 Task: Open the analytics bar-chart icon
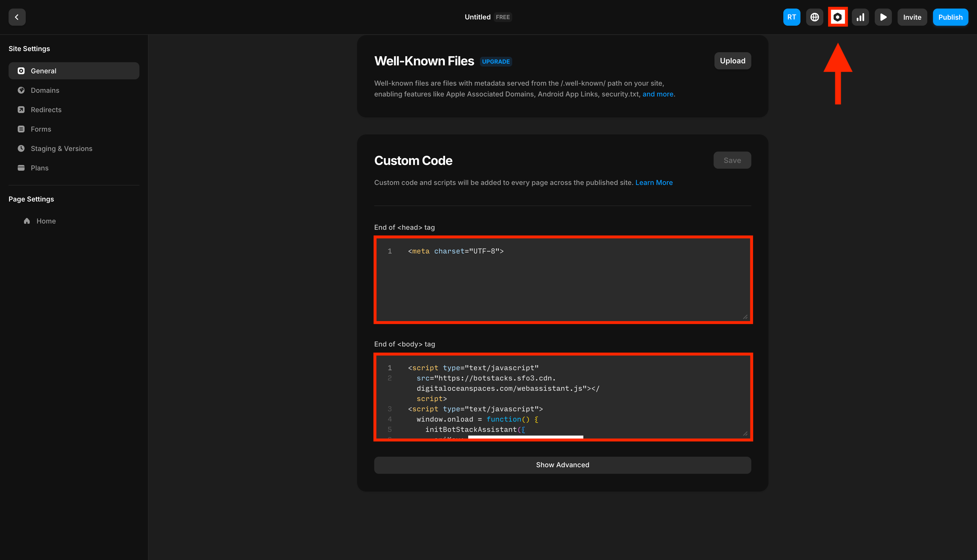[x=860, y=17]
